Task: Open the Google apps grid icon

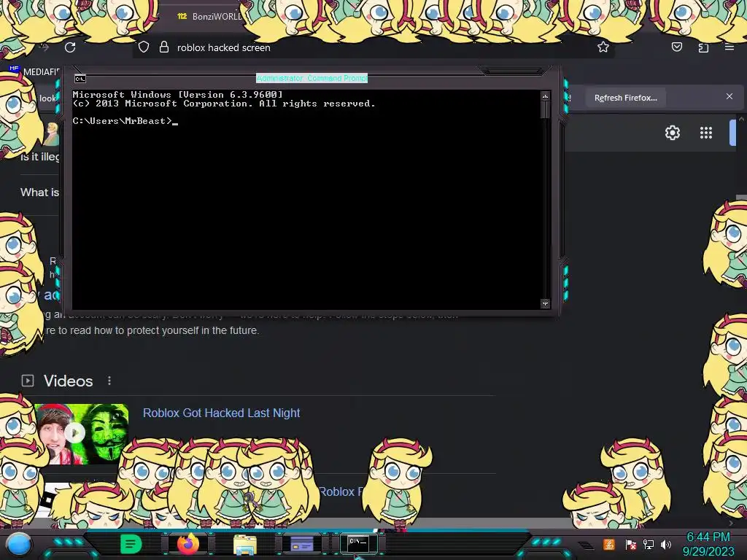Action: pyautogui.click(x=706, y=133)
